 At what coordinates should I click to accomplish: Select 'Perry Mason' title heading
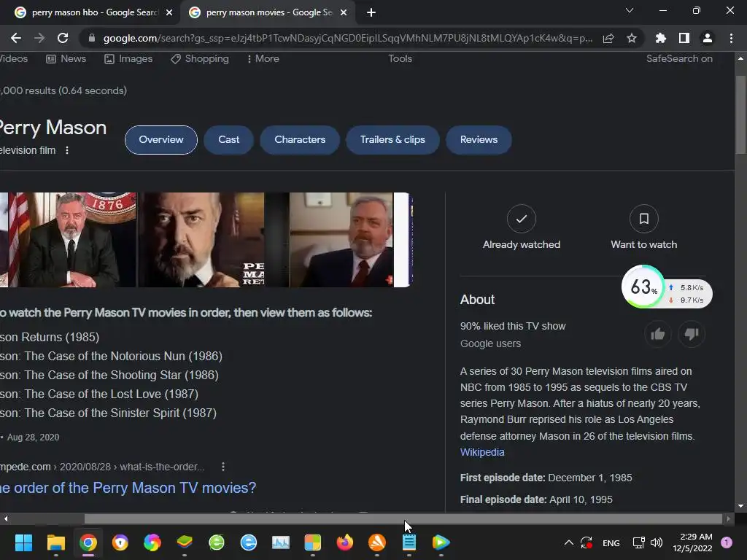pos(53,128)
